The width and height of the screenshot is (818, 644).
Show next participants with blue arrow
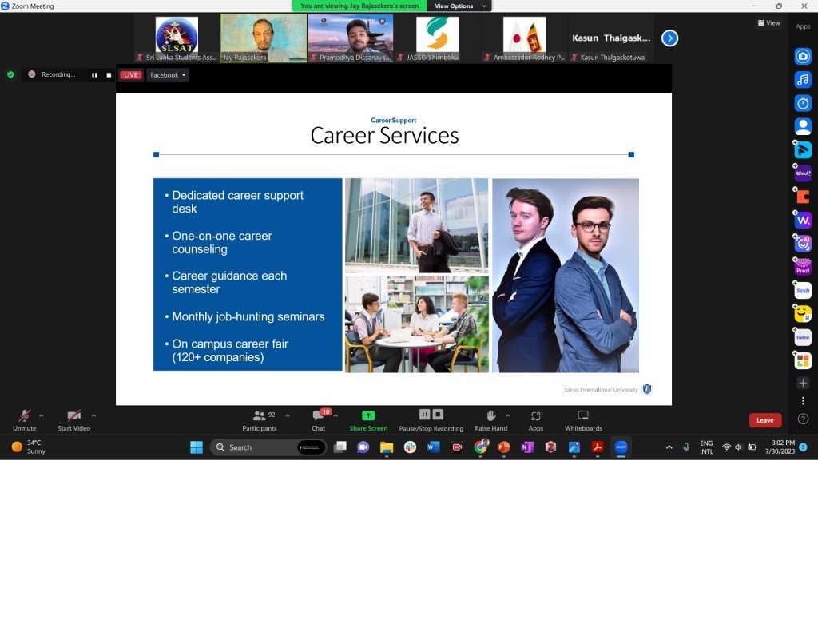click(669, 38)
